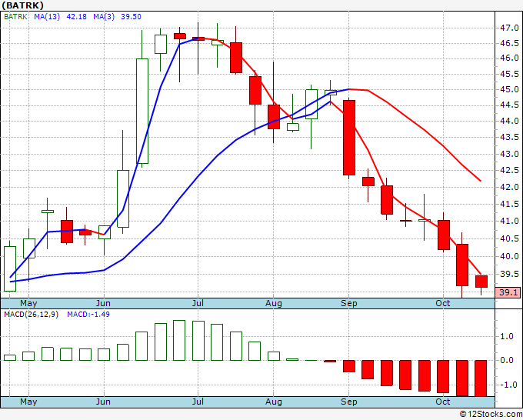Click the 39.1 current price tag

tap(508, 292)
